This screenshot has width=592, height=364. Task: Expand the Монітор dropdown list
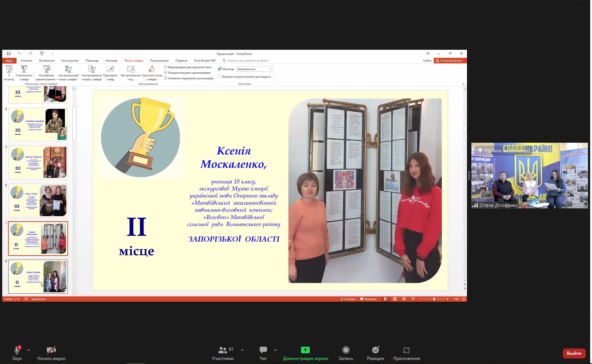(x=270, y=69)
